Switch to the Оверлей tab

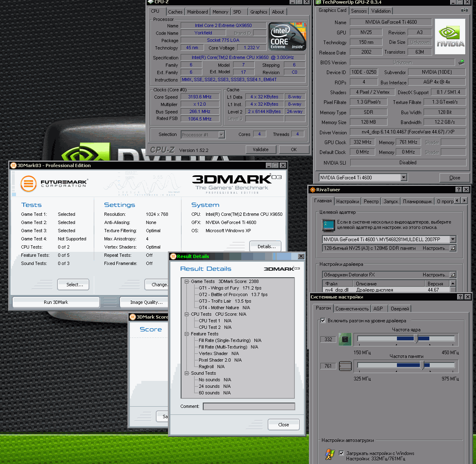(x=400, y=309)
